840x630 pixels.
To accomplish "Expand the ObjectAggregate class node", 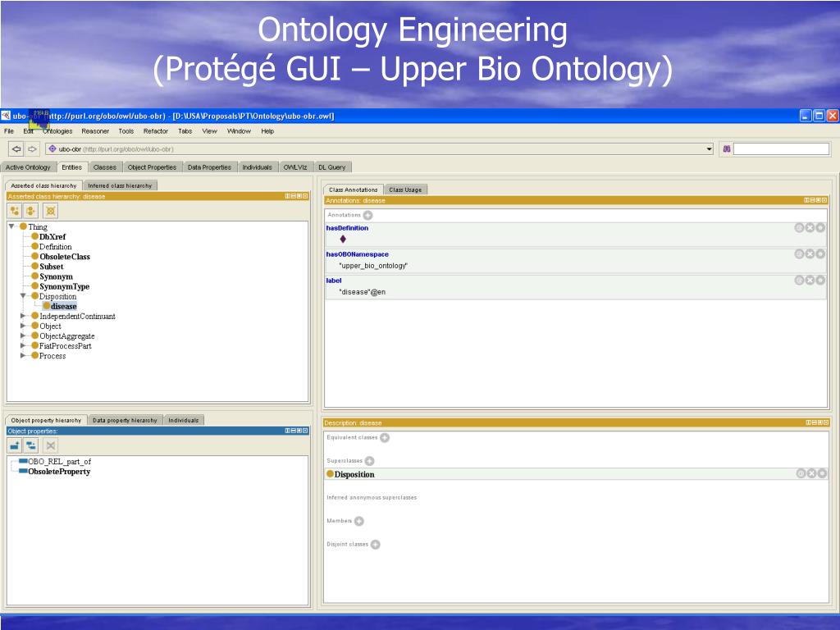I will click(23, 336).
